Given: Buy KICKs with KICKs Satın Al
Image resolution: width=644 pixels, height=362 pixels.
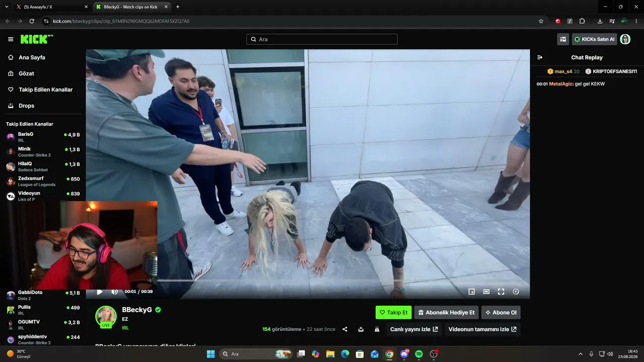Looking at the screenshot, I should coord(595,39).
